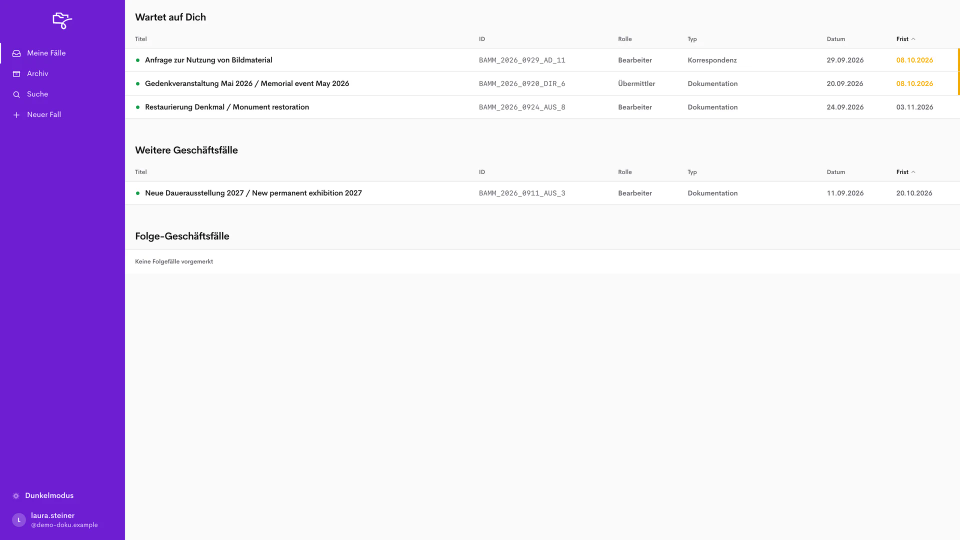The image size is (960, 540).
Task: Open case Restaurierung Denkmal / Monument restoration
Action: (x=227, y=107)
